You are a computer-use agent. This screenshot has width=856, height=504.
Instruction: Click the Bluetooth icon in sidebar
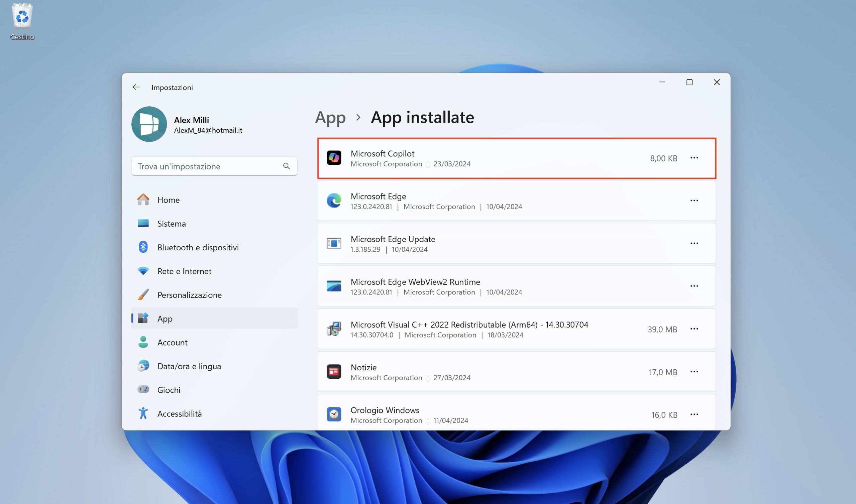143,247
